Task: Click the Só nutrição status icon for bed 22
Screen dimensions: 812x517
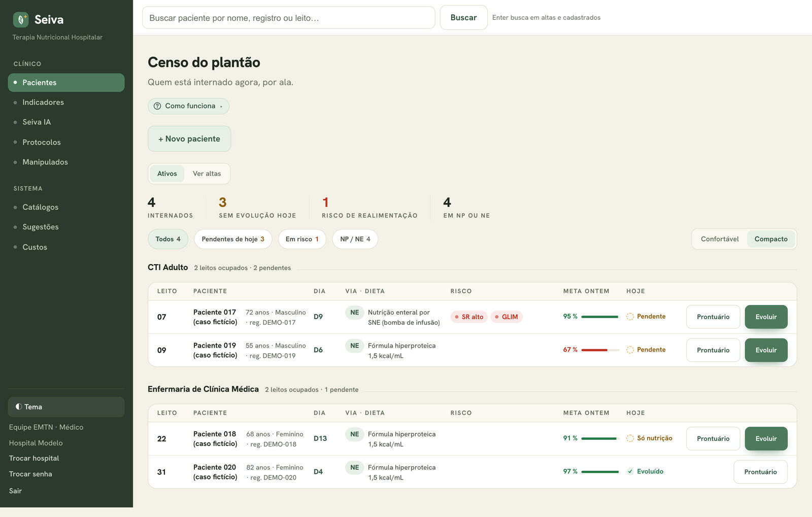Action: [x=630, y=438]
